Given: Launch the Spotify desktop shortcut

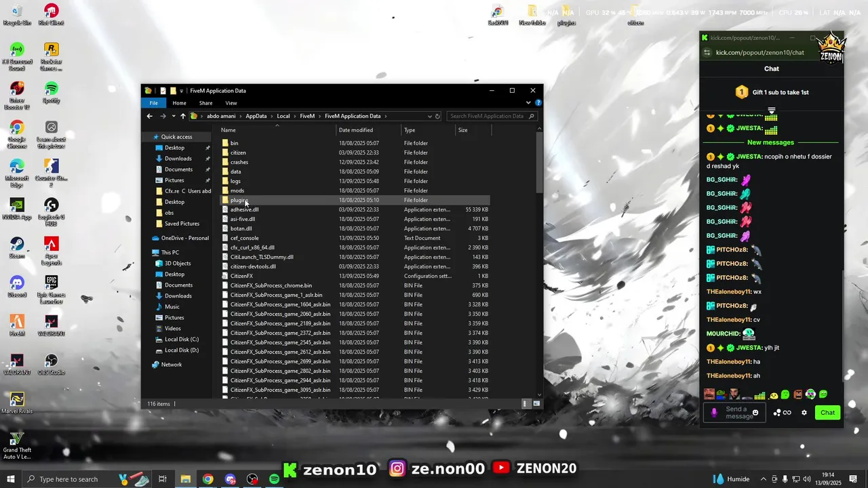Looking at the screenshot, I should coord(51,92).
